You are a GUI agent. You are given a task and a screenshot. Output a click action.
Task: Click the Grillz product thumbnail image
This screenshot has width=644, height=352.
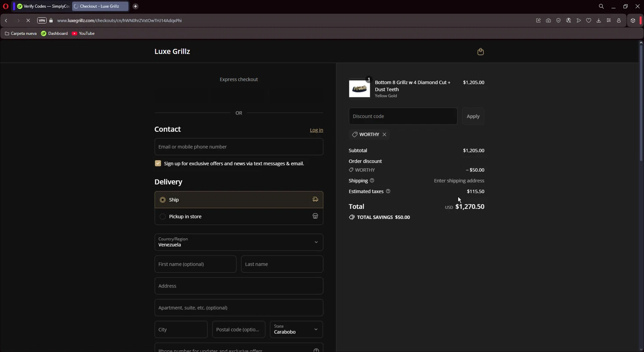359,88
